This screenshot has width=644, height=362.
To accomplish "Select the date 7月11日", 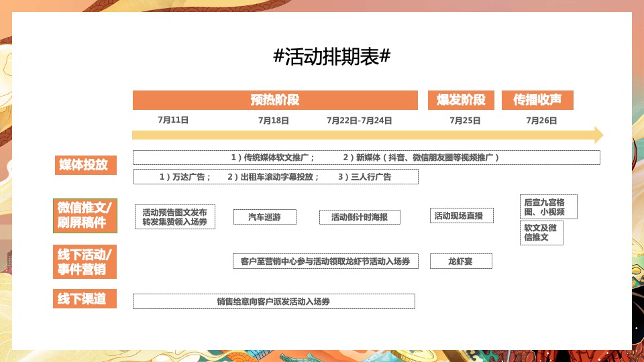I will tap(173, 120).
